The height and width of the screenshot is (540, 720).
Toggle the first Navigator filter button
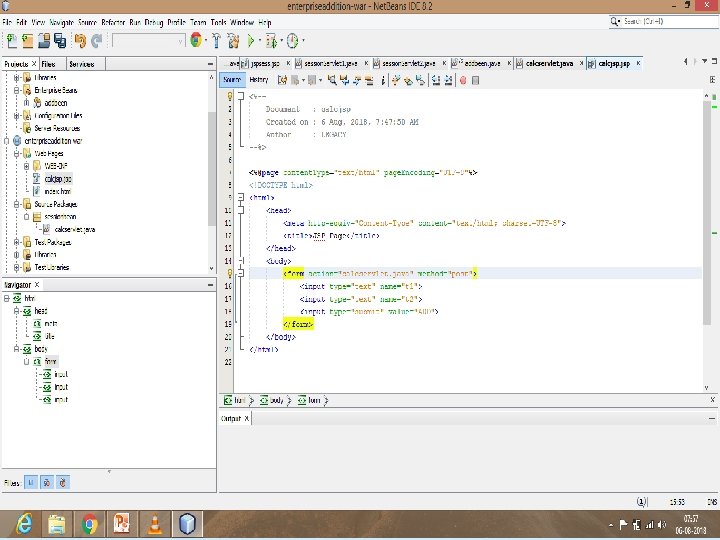[x=31, y=483]
